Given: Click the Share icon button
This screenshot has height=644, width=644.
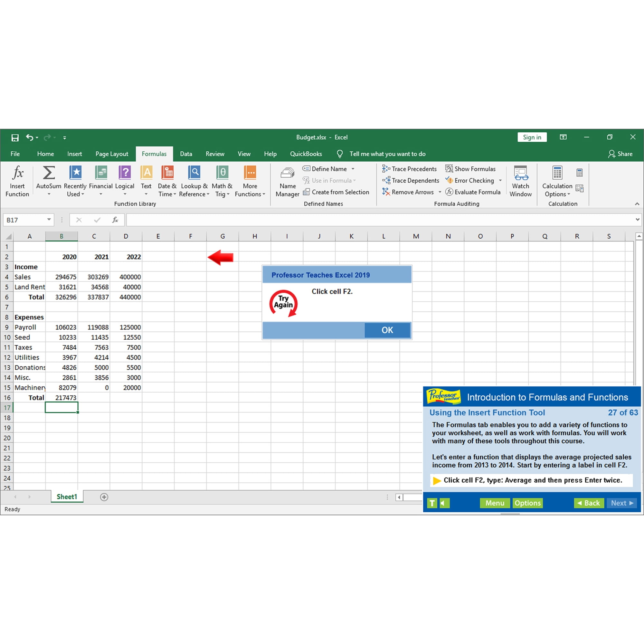Looking at the screenshot, I should pos(620,154).
